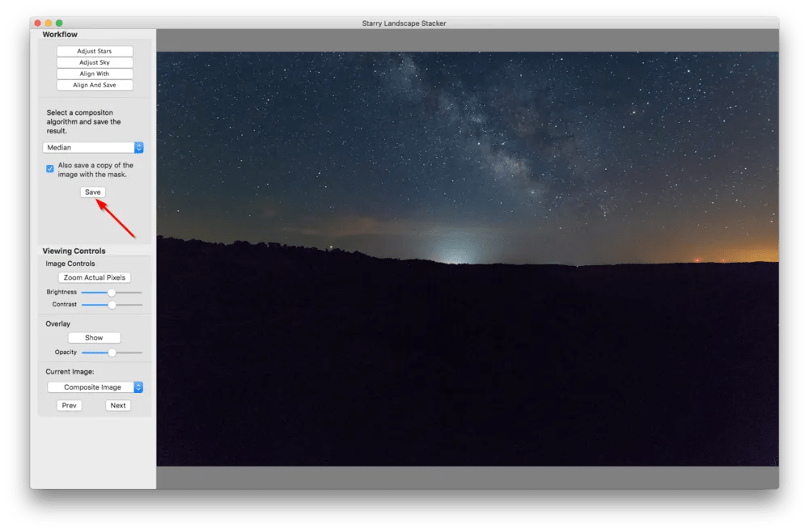
Task: Click the Starry Landscape Stacker title bar
Action: point(404,23)
